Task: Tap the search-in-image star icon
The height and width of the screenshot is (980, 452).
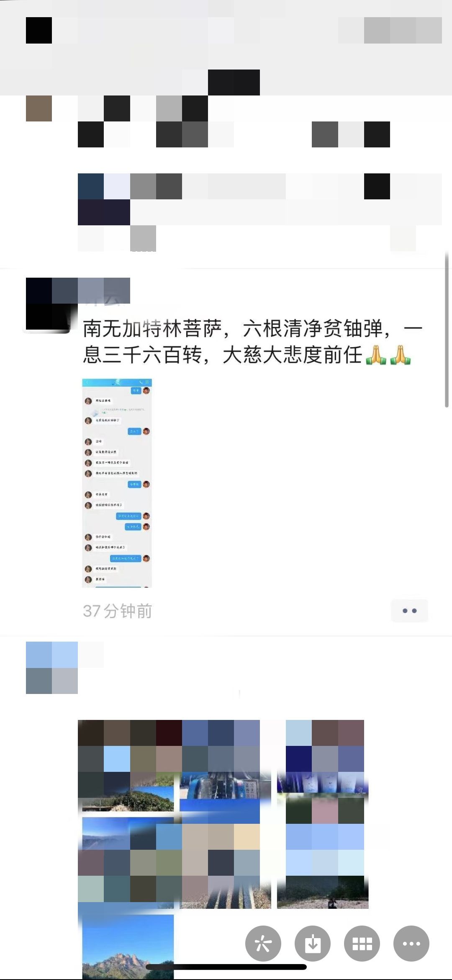Action: (x=263, y=944)
